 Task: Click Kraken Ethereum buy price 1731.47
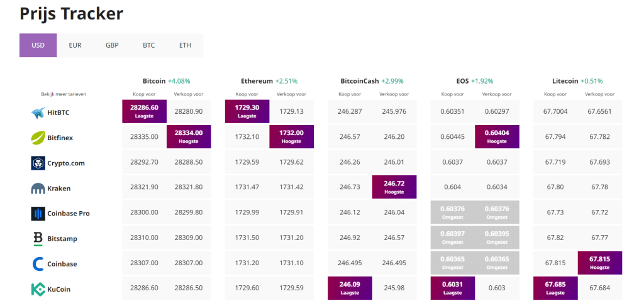(247, 188)
